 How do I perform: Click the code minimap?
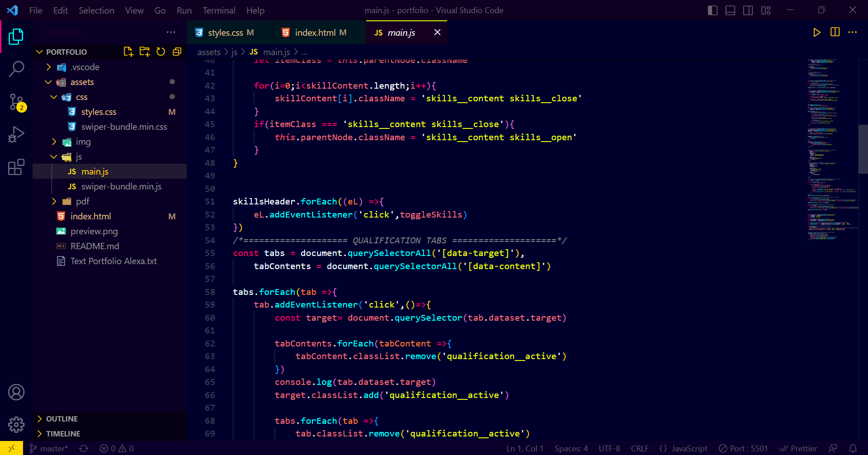point(833,149)
